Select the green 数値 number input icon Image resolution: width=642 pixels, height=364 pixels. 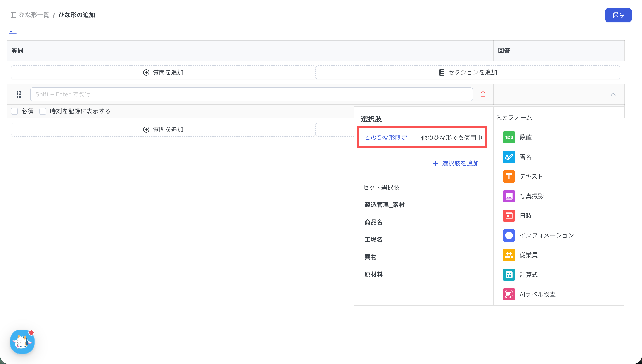click(x=509, y=137)
